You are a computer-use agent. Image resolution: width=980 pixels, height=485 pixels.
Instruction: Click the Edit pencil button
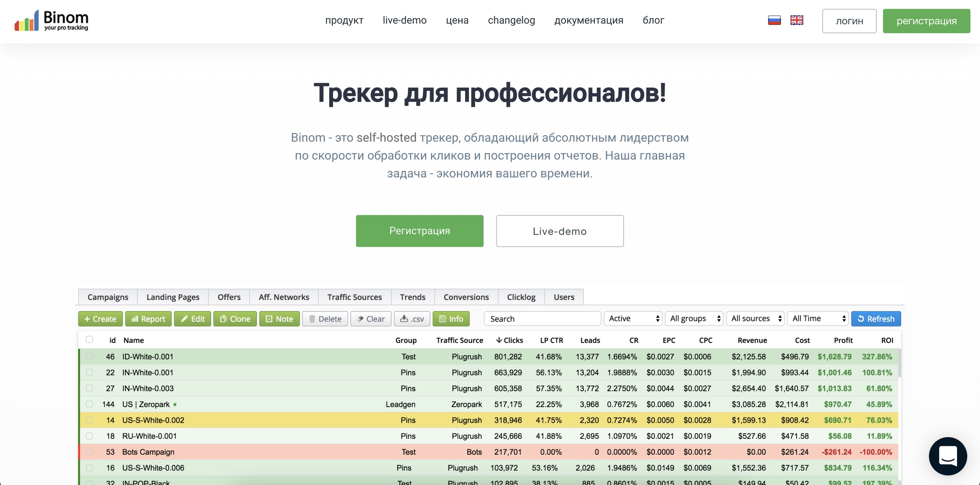click(x=193, y=319)
